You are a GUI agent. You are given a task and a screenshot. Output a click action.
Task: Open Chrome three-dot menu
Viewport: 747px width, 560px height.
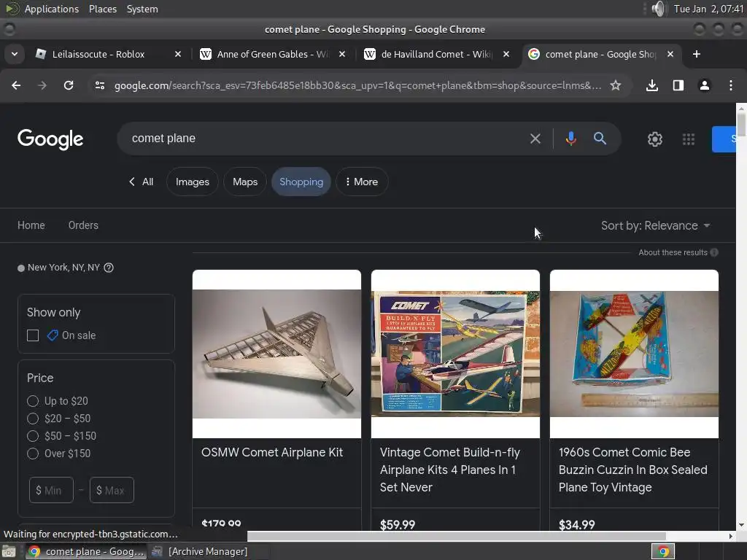731,85
